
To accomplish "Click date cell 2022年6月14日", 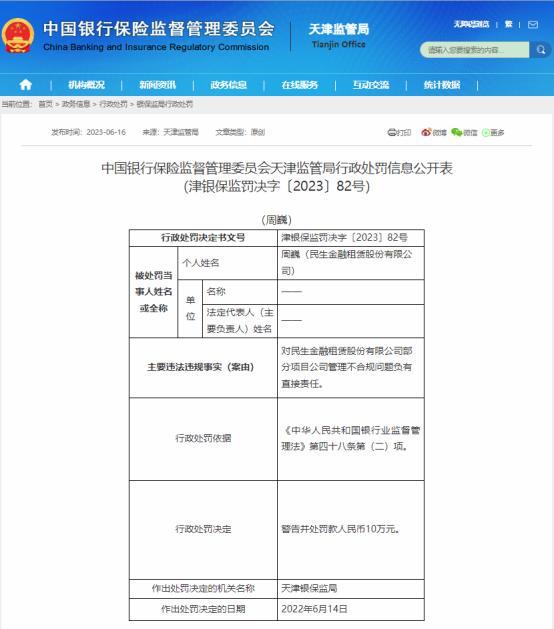I will [351, 609].
